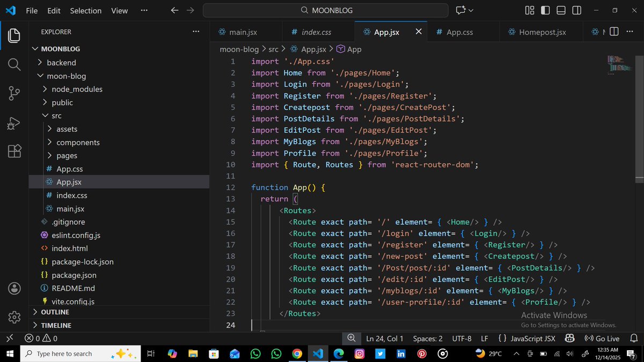This screenshot has height=362, width=644.
Task: Open the Copilot chat dropdown arrow
Action: (471, 10)
